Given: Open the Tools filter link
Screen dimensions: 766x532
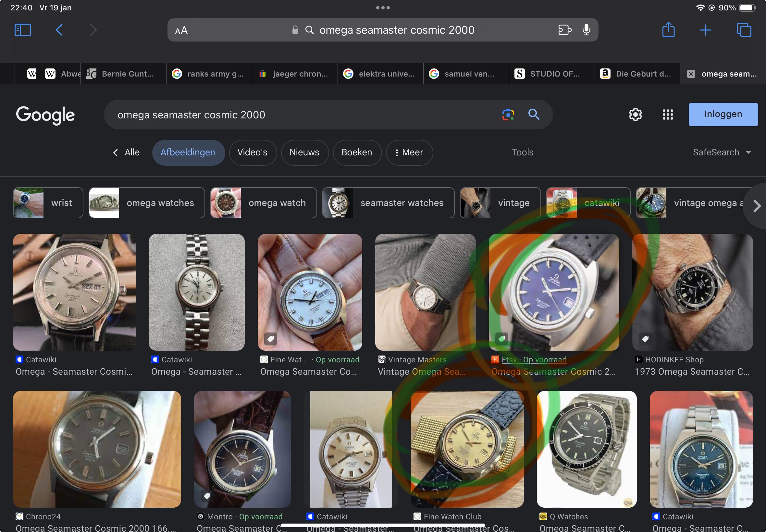Looking at the screenshot, I should point(522,152).
